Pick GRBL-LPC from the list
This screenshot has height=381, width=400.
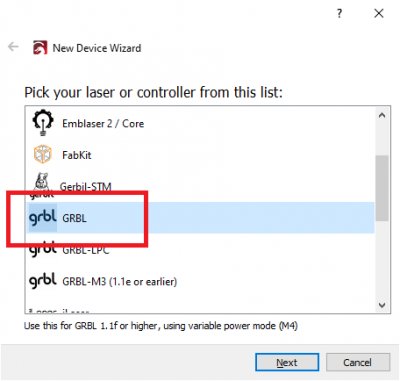(x=200, y=249)
